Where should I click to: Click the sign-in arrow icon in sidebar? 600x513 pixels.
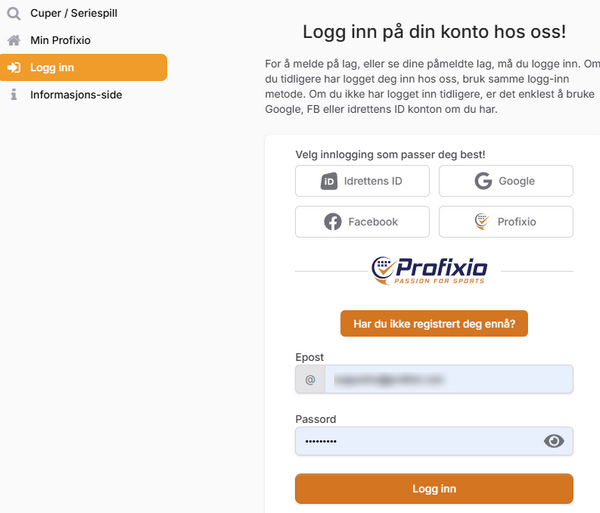tap(14, 68)
